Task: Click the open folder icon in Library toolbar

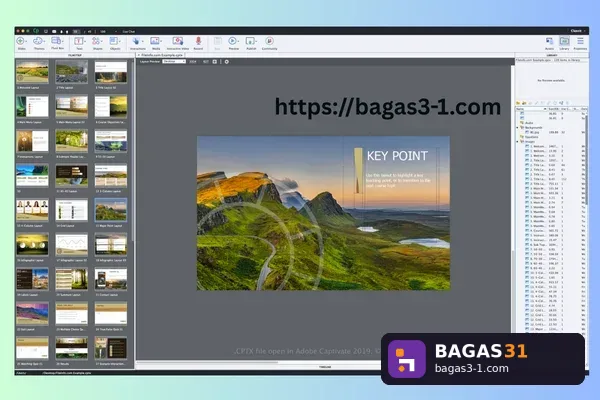Action: click(518, 103)
